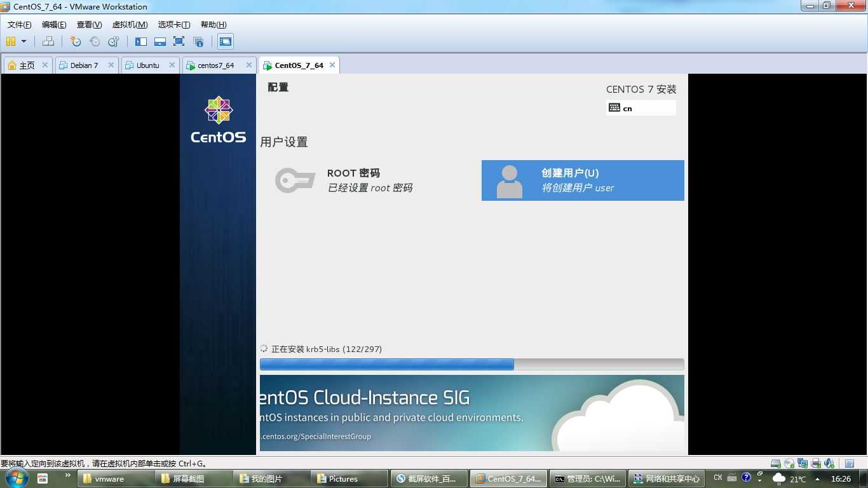Viewport: 868px width, 488px height.
Task: Open the power options dropdown arrow
Action: pos(24,41)
